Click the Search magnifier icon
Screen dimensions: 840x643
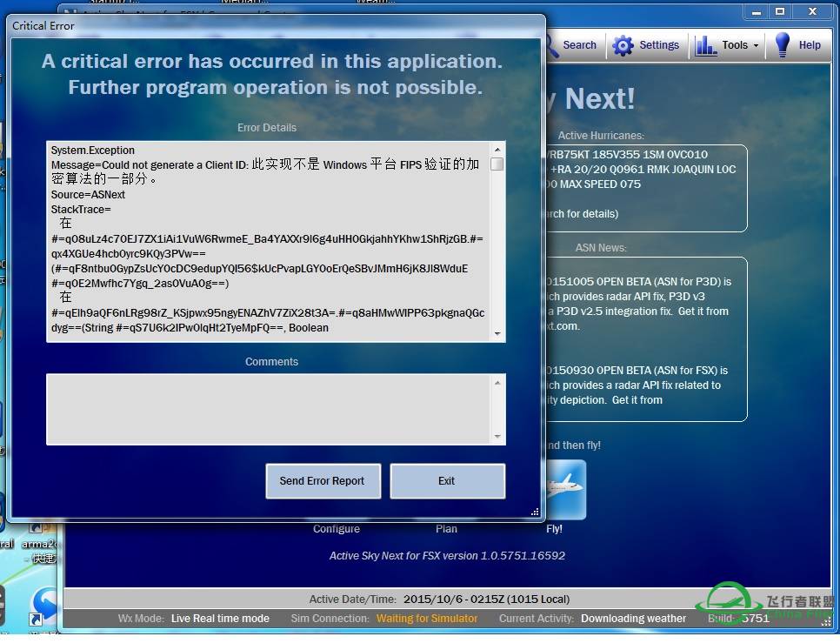point(551,45)
